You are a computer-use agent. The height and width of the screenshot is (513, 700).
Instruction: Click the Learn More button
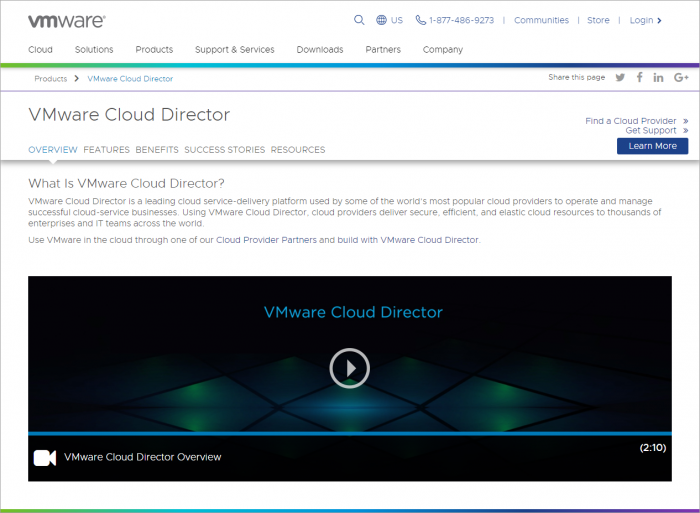pyautogui.click(x=652, y=146)
